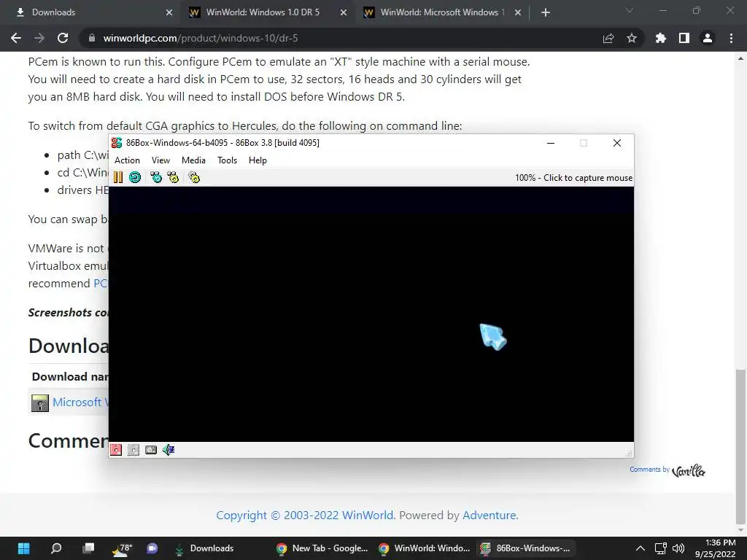The image size is (747, 560).
Task: Click the pink floppy disk status icon
Action: [x=116, y=449]
